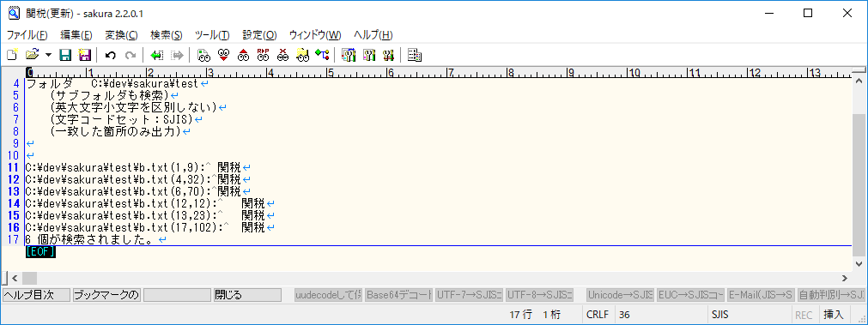Open the type settings list icon
868x325 pixels.
(349, 55)
